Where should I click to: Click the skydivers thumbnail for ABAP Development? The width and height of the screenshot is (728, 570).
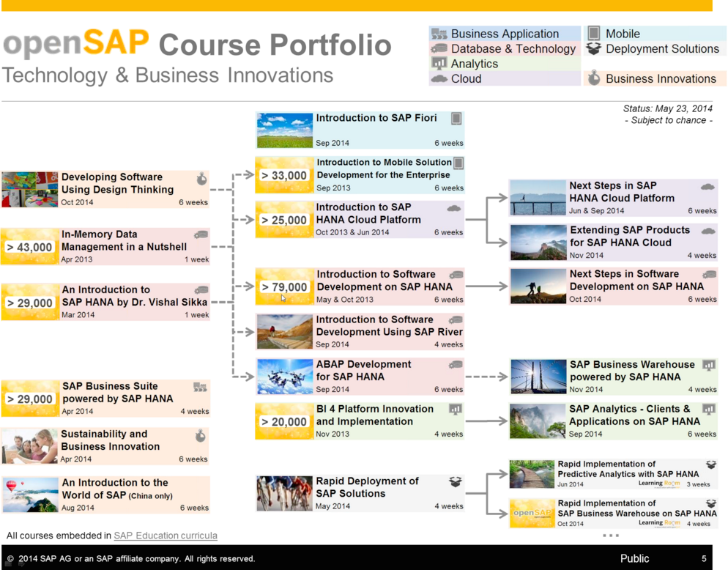coord(285,377)
